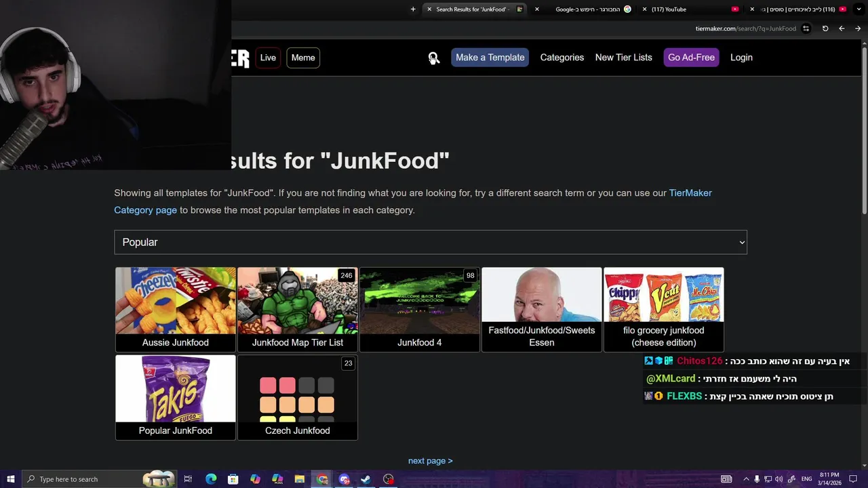Open the Popular sort dropdown
The image size is (868, 488).
click(x=431, y=242)
